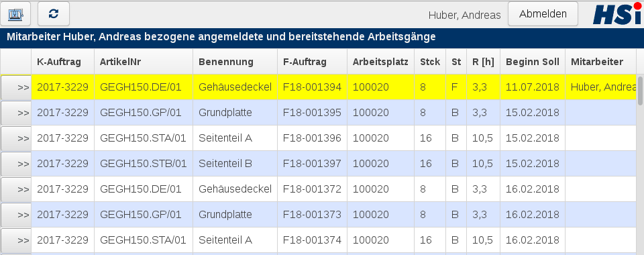Click the refresh arrows icon
This screenshot has height=255, width=644.
[54, 14]
